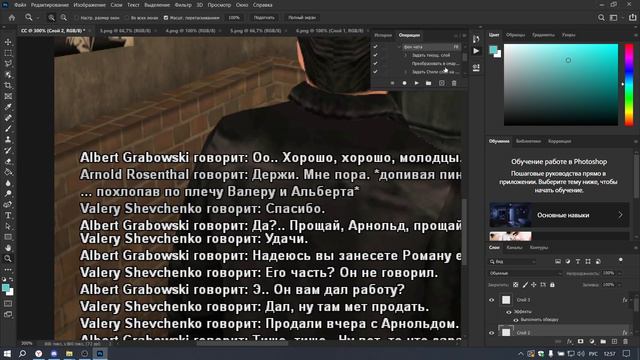Screen dimensions: 640x360
Task: Click the foreground color swatch in Color panel
Action: 493,50
